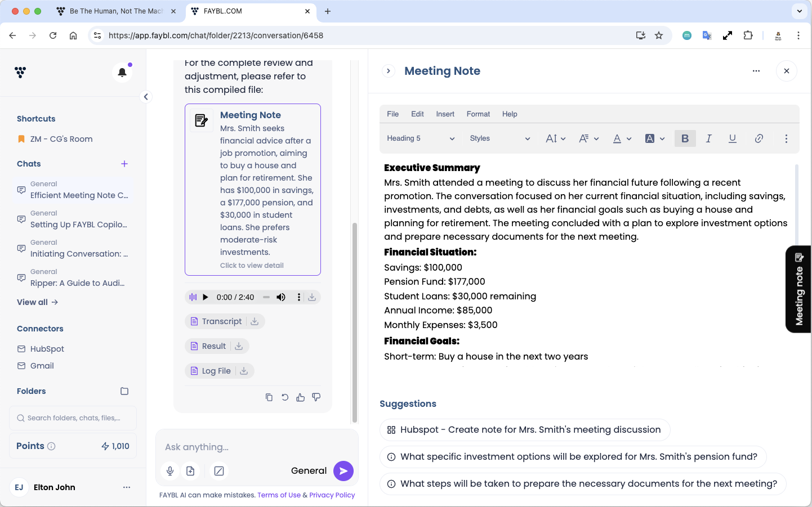Open the Initiating Conversation chat

click(73, 249)
